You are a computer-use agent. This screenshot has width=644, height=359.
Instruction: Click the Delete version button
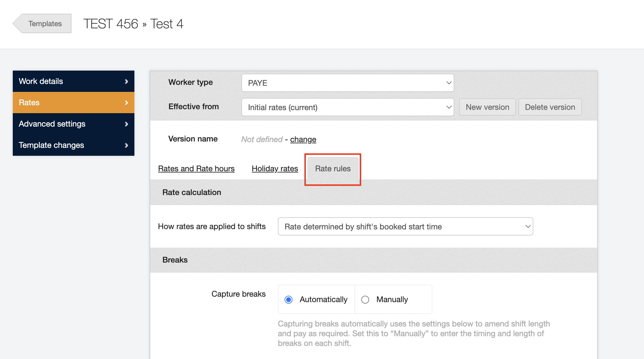[x=550, y=107]
